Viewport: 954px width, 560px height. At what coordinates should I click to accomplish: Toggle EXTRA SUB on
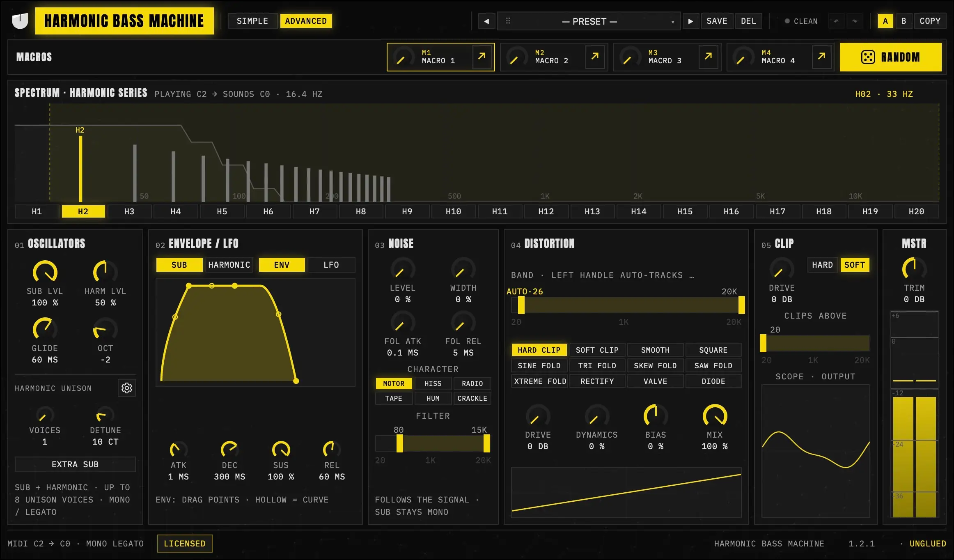(x=75, y=464)
